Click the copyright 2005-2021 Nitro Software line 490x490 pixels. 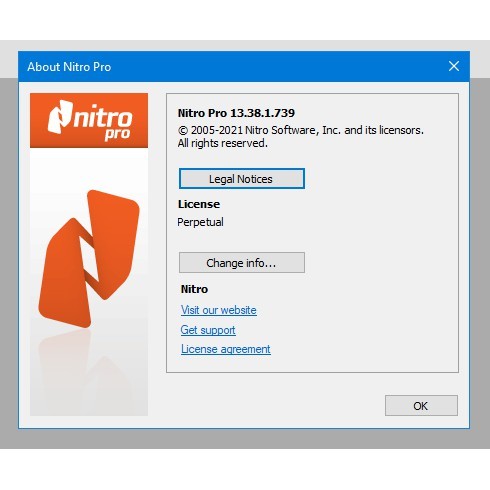pos(301,130)
